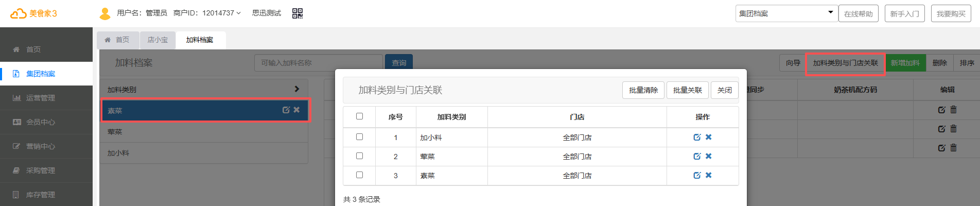Check the box for the 加小料 row
980x206 pixels.
[x=359, y=137]
